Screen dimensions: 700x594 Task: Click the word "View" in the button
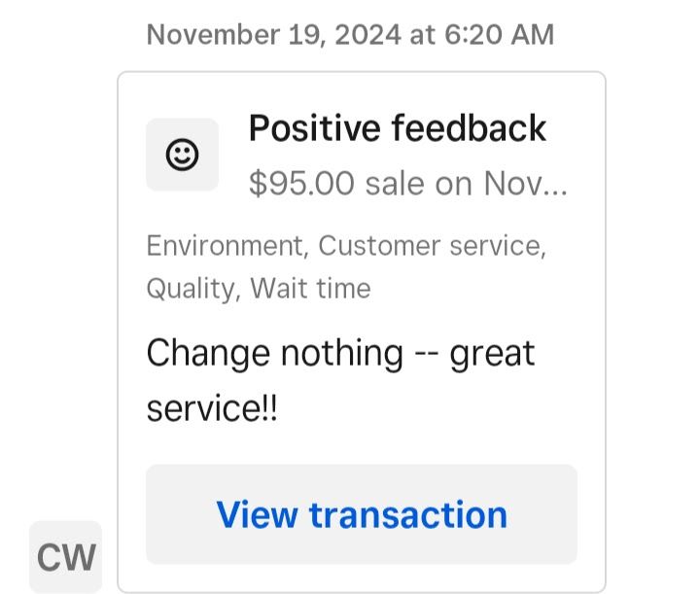click(257, 514)
